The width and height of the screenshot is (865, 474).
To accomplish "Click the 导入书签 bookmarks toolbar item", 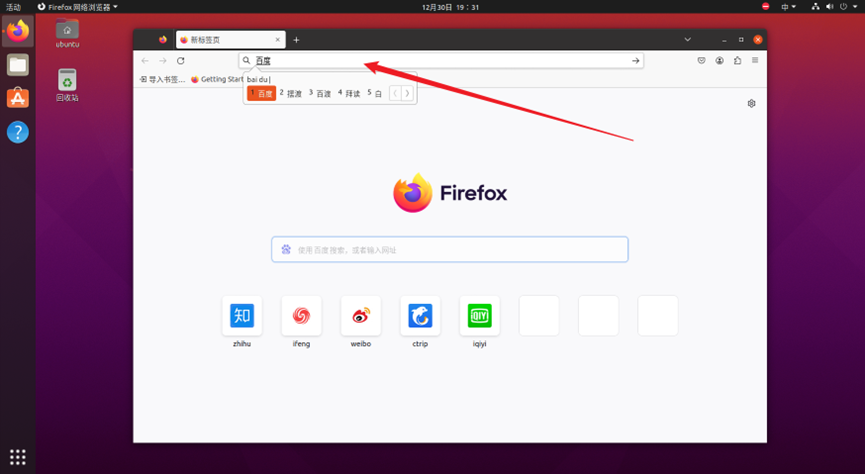I will point(162,79).
